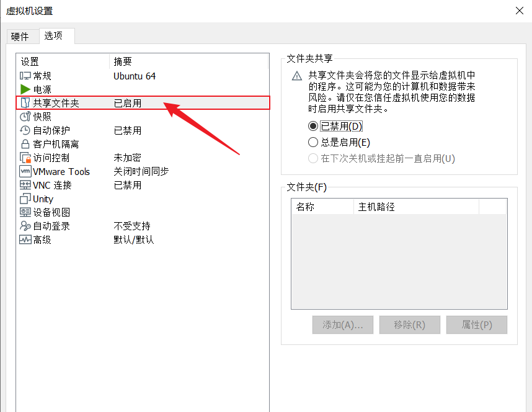The width and height of the screenshot is (532, 412).
Task: Select the 设备视图 row label
Action: (x=51, y=212)
